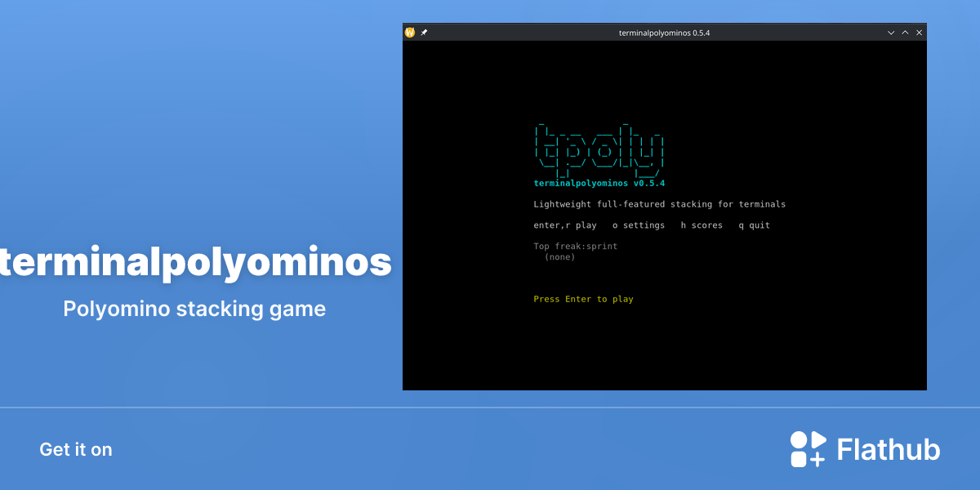The image size is (980, 490).
Task: Select the 'h scores' option
Action: [x=702, y=225]
